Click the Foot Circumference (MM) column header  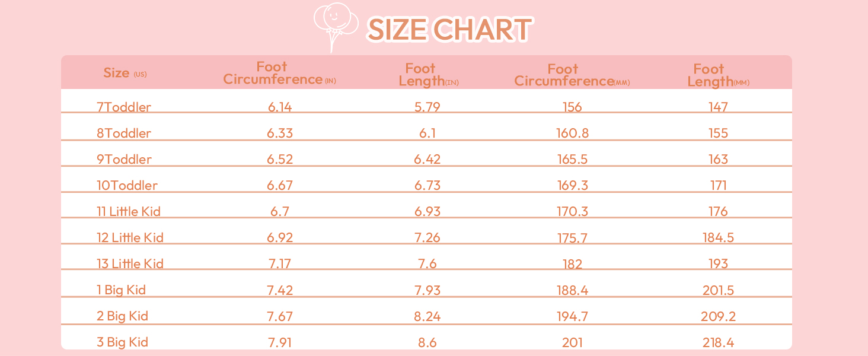pyautogui.click(x=572, y=75)
